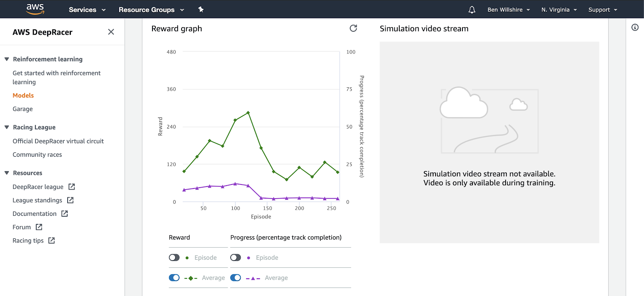Click the Simulation video stream heading

coord(424,29)
